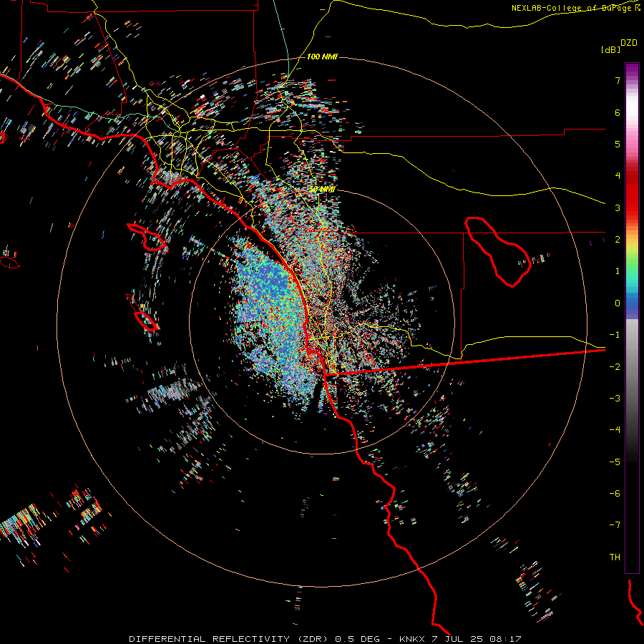The width and height of the screenshot is (644, 644).
Task: Select the 5 value on color scale
Action: point(618,144)
